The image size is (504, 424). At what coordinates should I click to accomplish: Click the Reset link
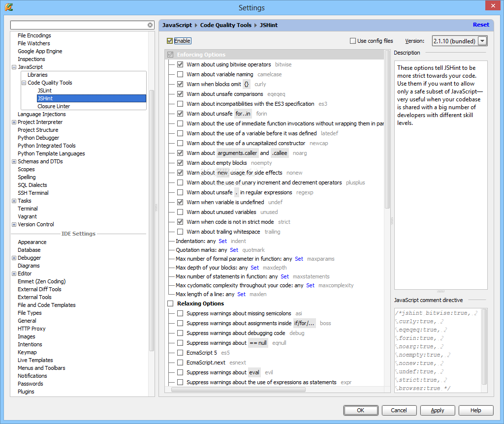pos(481,25)
